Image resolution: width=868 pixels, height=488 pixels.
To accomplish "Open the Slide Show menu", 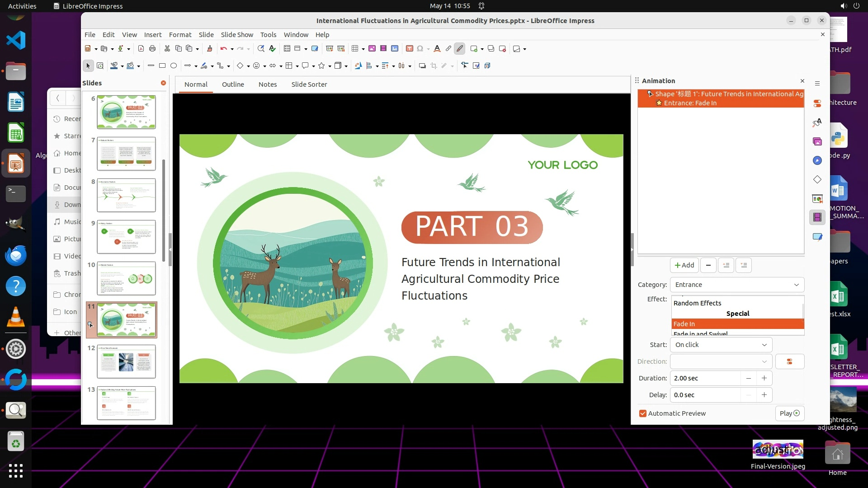I will 237,35.
